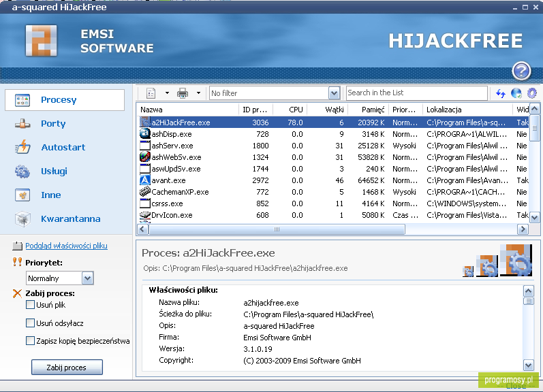543x392 pixels.
Task: Select the ashDisp.exe process row
Action: [333, 134]
